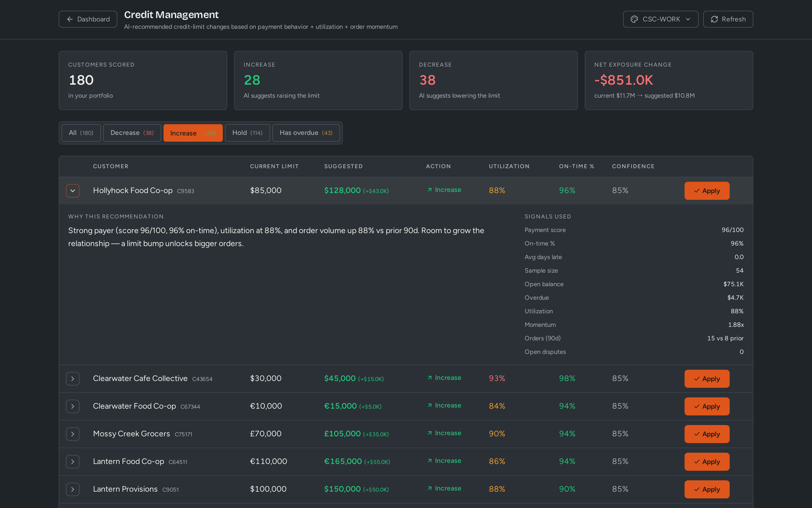Click the Momentum value 1.88x
The width and height of the screenshot is (812, 508).
coord(736,325)
